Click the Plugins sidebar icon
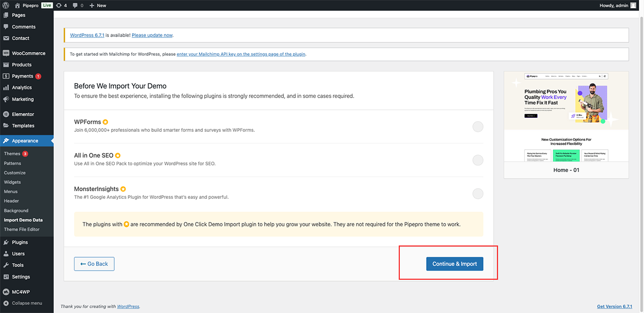This screenshot has height=313, width=644. pyautogui.click(x=6, y=242)
